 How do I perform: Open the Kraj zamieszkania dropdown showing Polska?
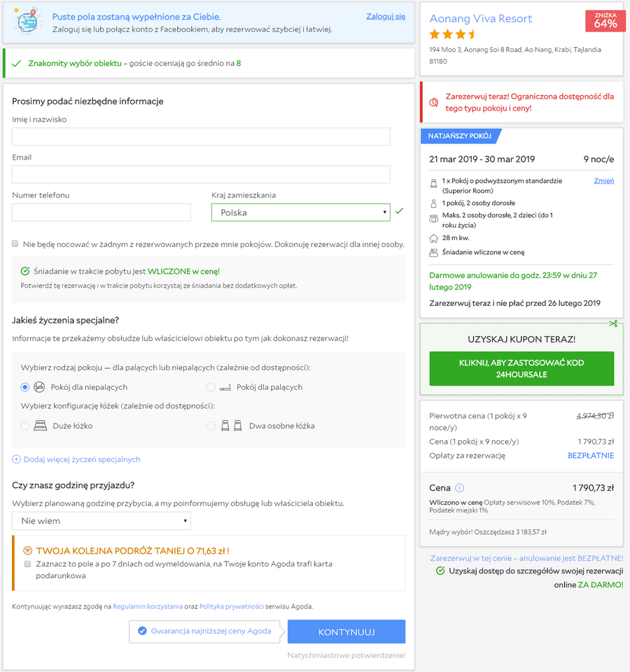tap(300, 212)
